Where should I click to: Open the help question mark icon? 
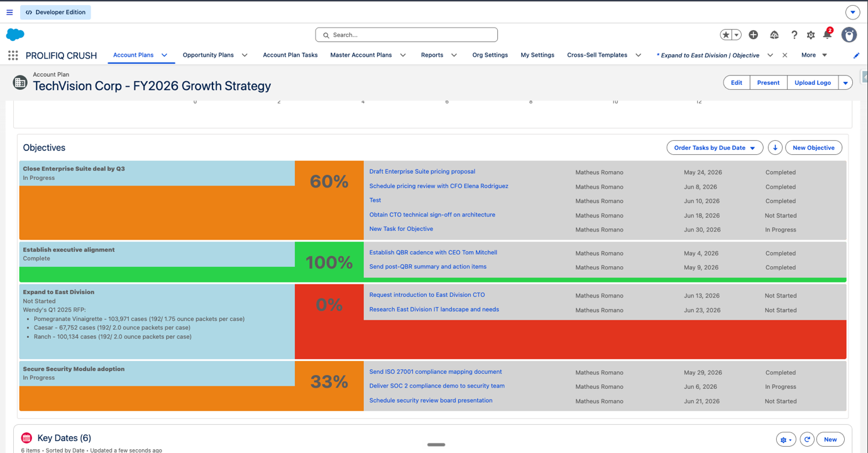pos(794,35)
